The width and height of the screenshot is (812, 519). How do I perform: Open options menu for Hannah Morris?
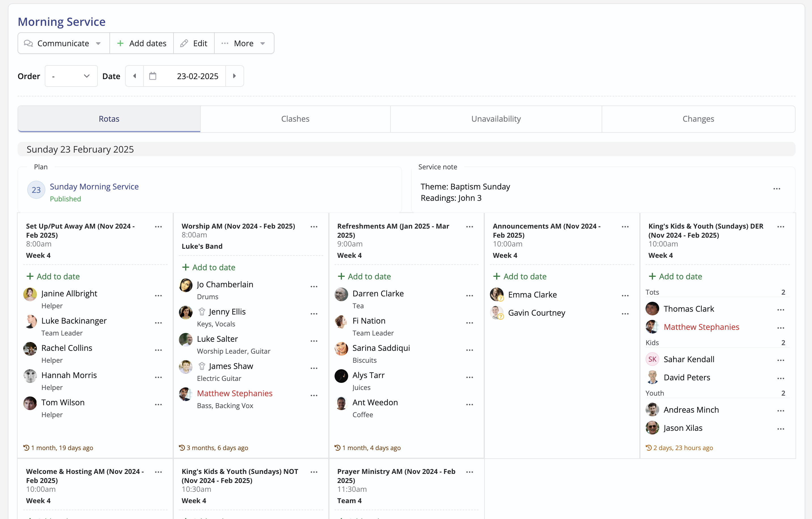pos(158,377)
